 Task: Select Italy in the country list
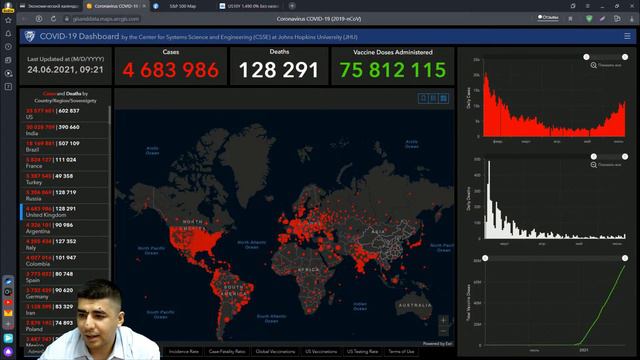coord(65,244)
